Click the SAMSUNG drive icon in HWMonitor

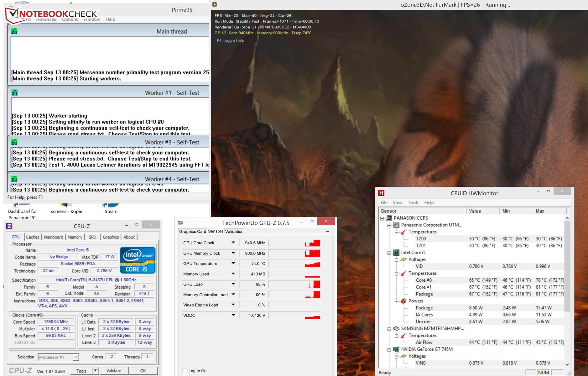396,328
